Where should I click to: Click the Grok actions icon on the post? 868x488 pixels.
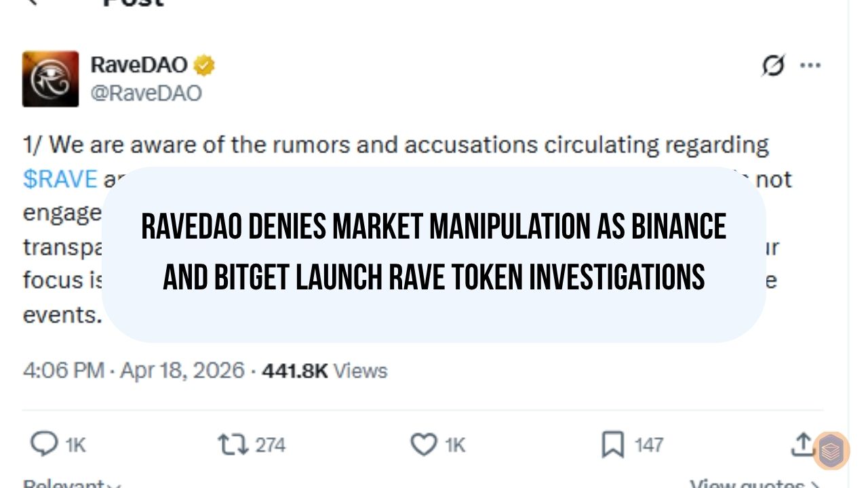tap(772, 66)
